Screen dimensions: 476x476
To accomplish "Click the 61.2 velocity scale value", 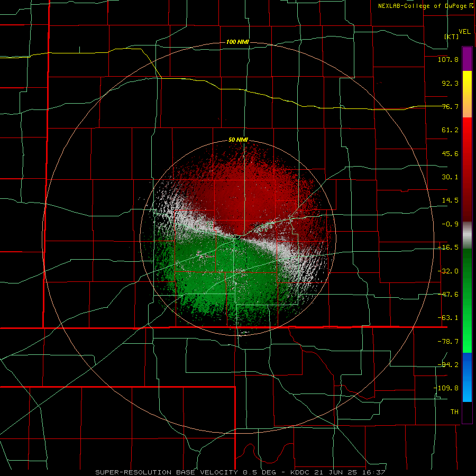I will (x=450, y=130).
